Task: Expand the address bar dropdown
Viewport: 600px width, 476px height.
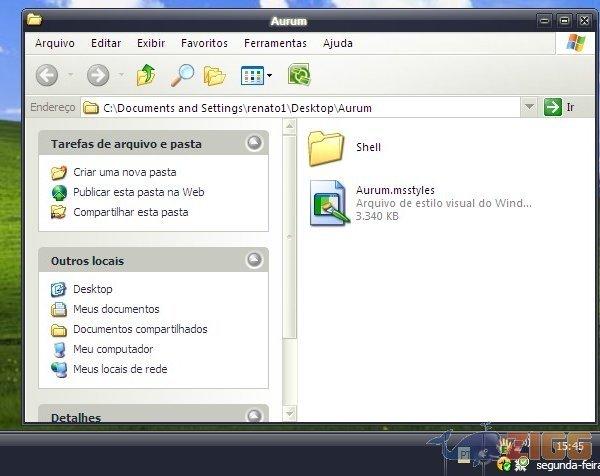Action: coord(529,107)
